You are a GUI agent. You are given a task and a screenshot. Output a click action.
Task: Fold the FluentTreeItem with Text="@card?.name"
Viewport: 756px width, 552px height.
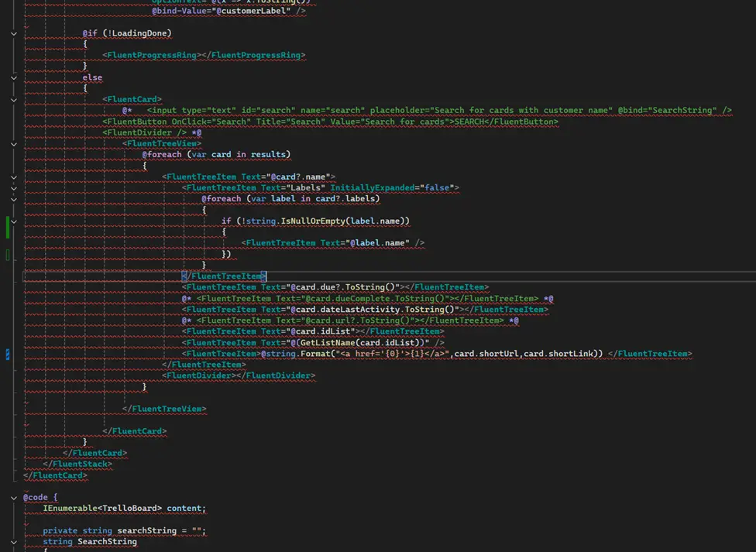(x=14, y=177)
